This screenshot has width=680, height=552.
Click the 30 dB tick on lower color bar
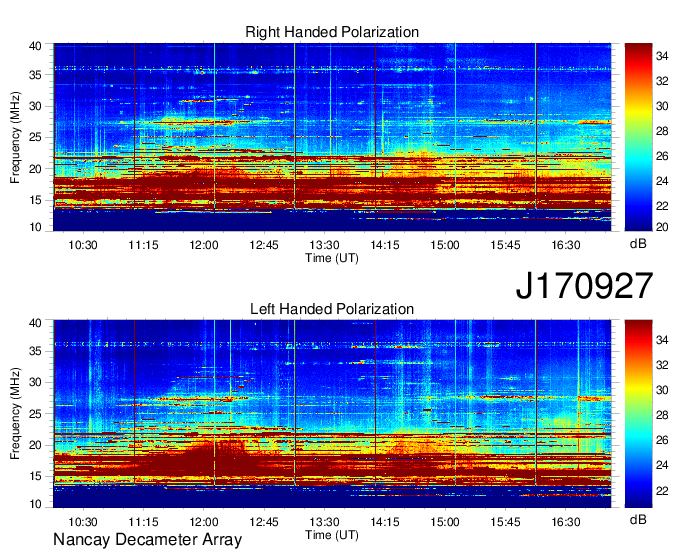[662, 390]
